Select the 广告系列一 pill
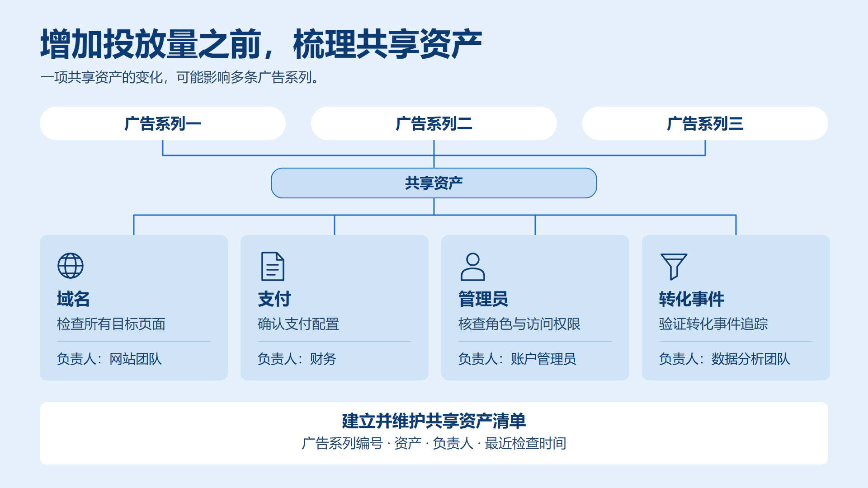This screenshot has width=868, height=488. 163,123
